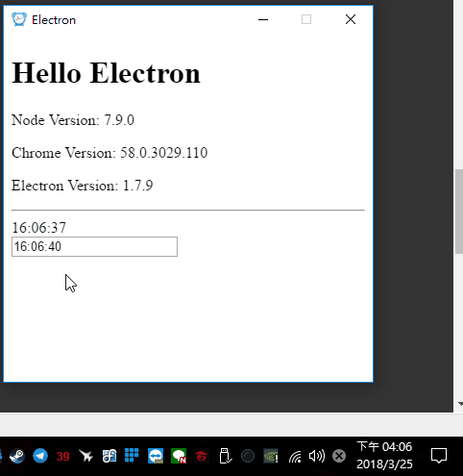Click the time input field showing 16:06:40
This screenshot has height=476, width=463.
coord(94,246)
